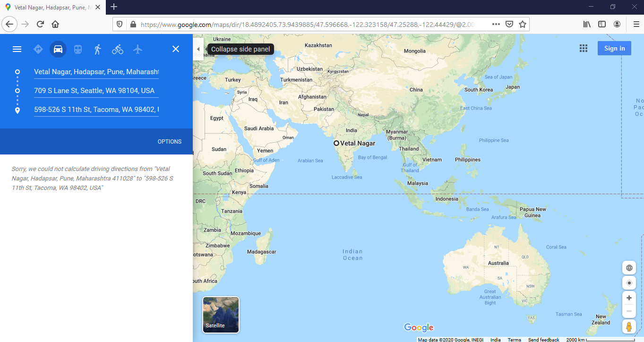Open Firefox library icon
Screen dimensions: 644x342
coord(587,24)
